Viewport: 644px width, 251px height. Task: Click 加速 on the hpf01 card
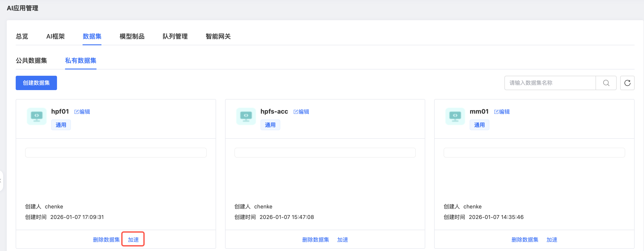(x=133, y=240)
